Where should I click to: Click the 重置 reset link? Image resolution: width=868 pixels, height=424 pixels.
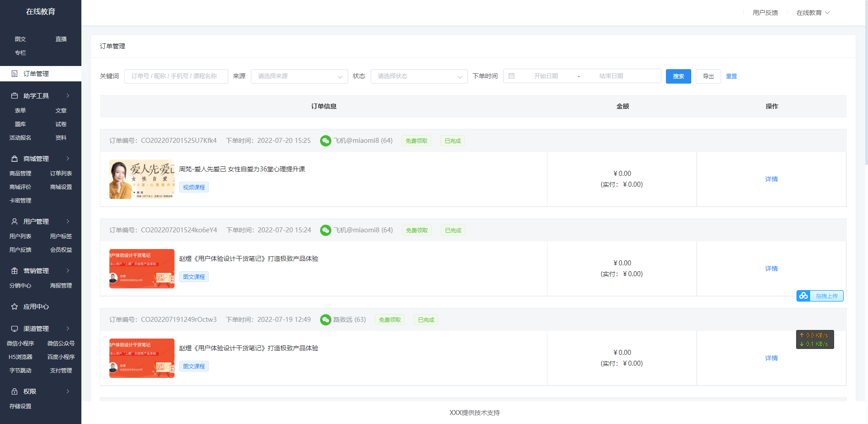click(731, 76)
